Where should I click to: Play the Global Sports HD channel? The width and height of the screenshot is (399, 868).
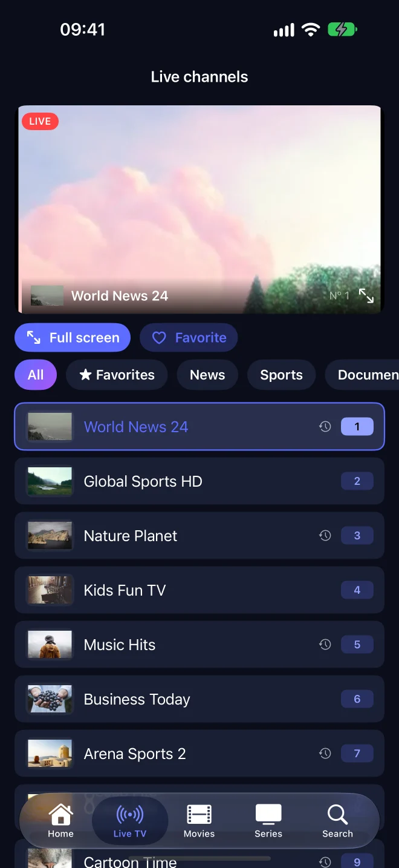(199, 481)
